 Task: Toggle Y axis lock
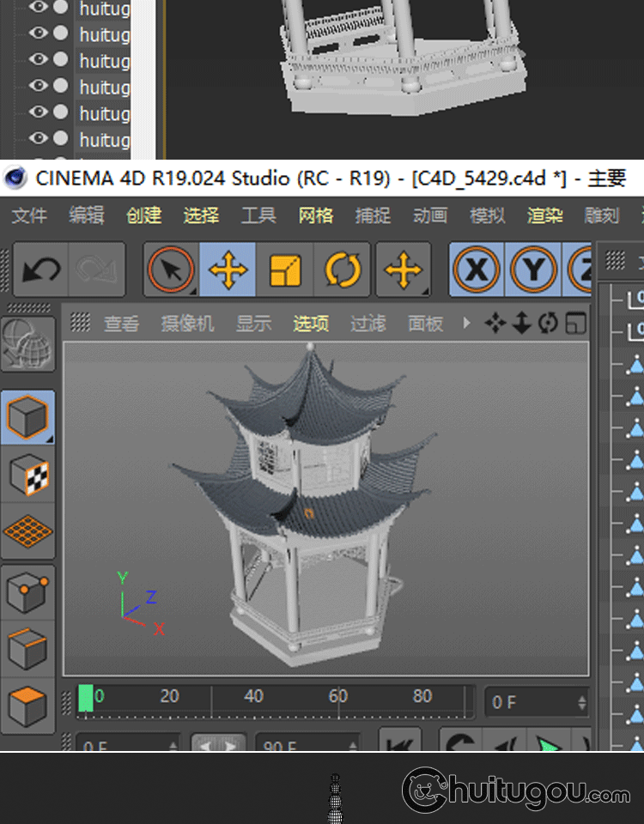click(533, 270)
